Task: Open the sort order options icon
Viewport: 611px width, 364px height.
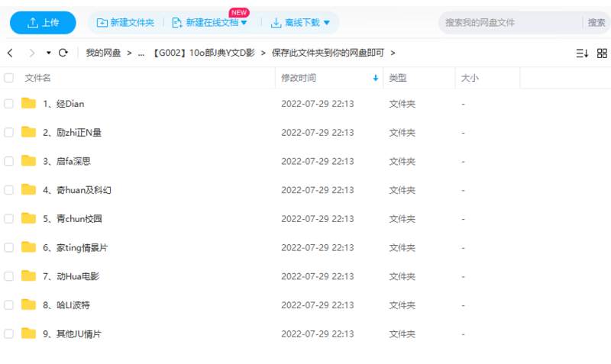Action: 582,53
